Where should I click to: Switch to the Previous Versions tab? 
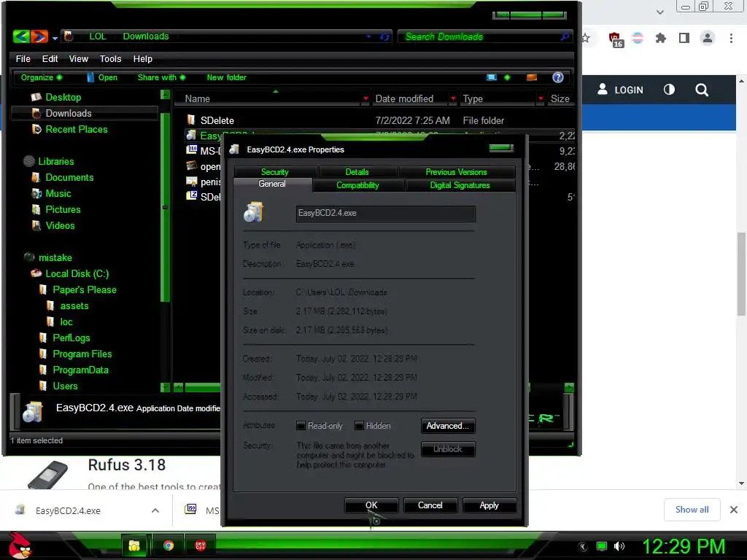457,172
